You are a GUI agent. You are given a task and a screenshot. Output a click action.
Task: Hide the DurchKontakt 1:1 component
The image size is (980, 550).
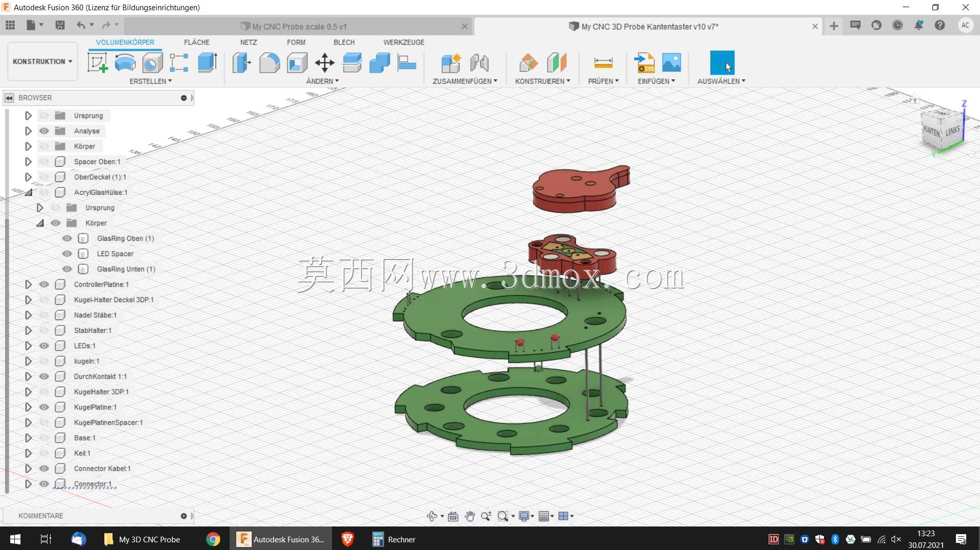pos(44,376)
